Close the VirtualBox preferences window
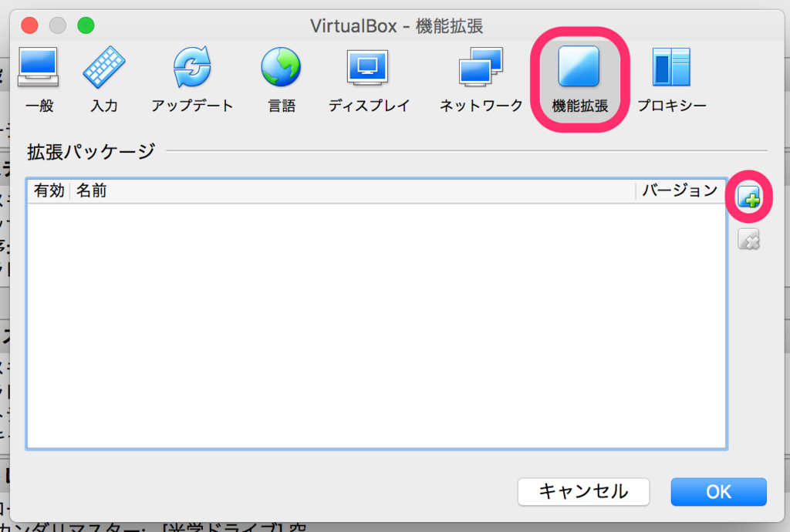Viewport: 790px width, 532px height. (x=30, y=25)
